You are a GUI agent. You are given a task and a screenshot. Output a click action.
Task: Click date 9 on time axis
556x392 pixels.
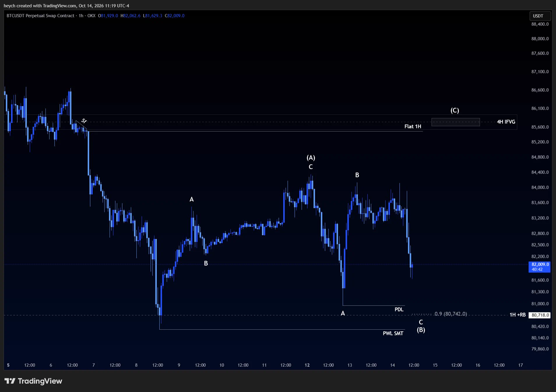(179, 365)
